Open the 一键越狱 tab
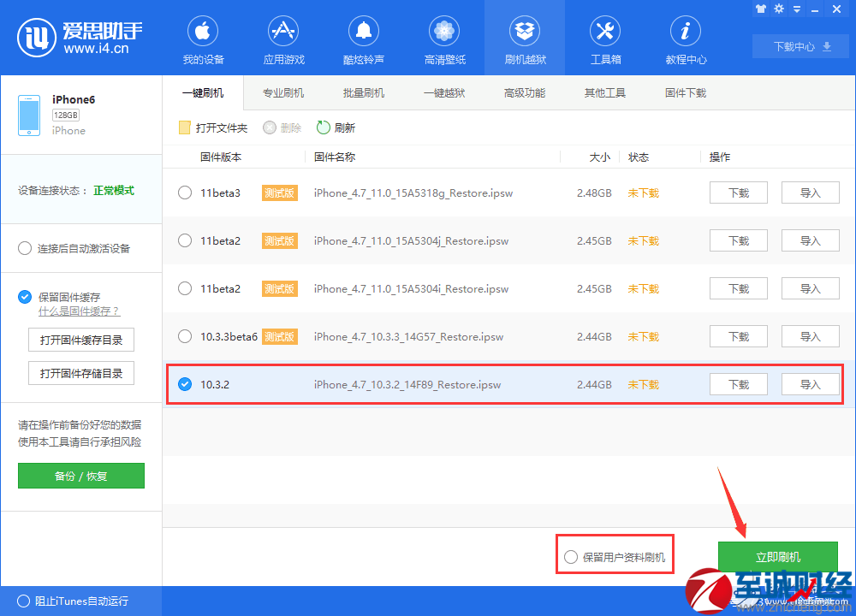This screenshot has width=856, height=616. coord(443,92)
